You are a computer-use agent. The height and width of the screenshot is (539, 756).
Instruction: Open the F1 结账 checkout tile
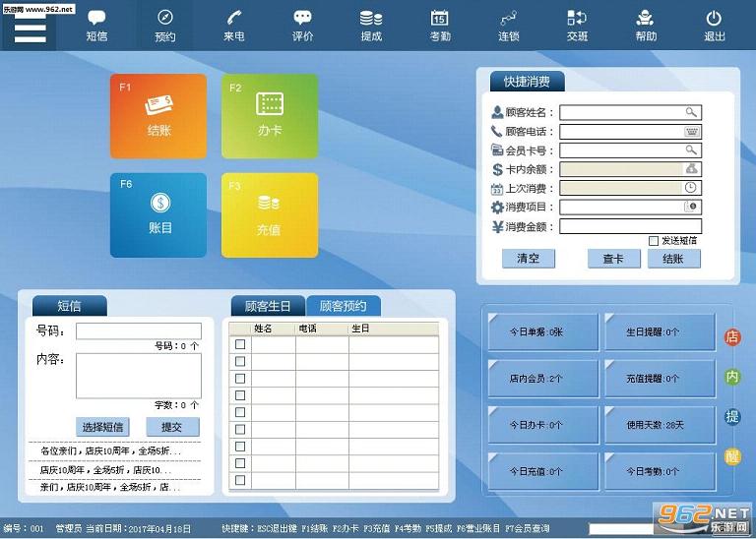pyautogui.click(x=158, y=116)
